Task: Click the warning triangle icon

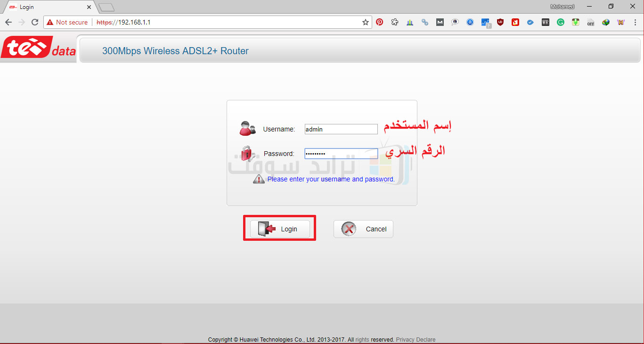Action: click(259, 179)
